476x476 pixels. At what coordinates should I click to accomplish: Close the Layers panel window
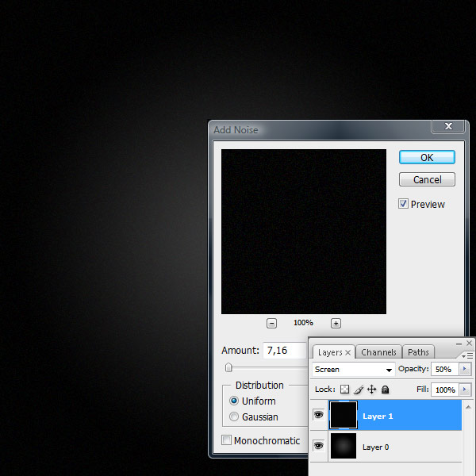pos(470,343)
